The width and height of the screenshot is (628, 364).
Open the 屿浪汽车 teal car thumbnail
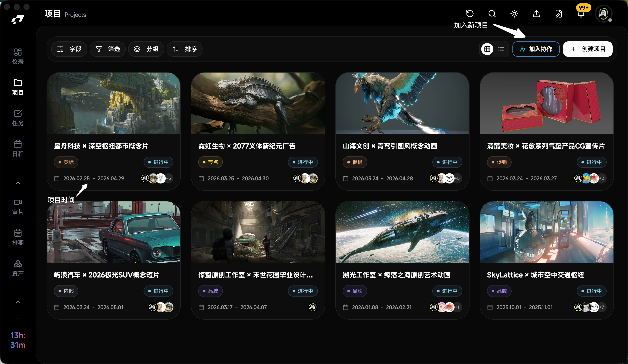tap(114, 232)
